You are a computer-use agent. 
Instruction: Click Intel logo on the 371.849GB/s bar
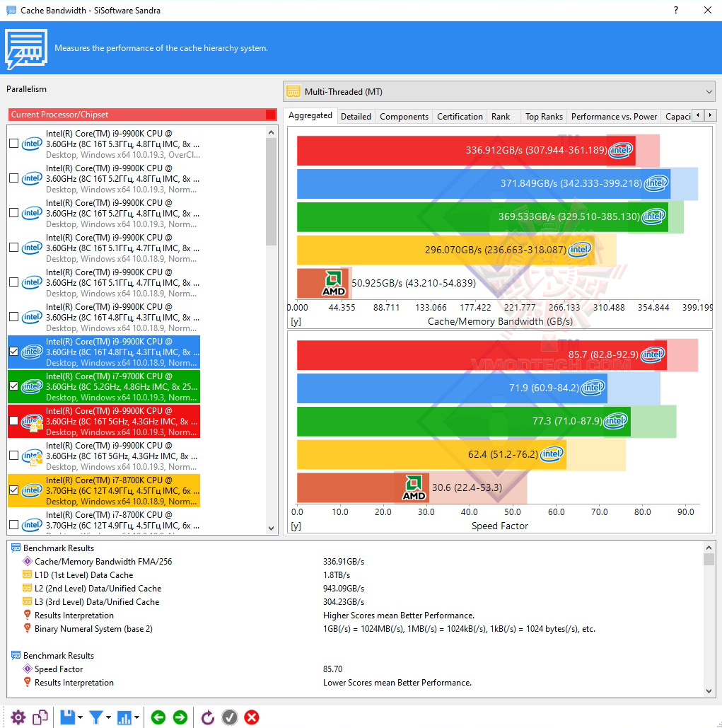click(x=656, y=183)
